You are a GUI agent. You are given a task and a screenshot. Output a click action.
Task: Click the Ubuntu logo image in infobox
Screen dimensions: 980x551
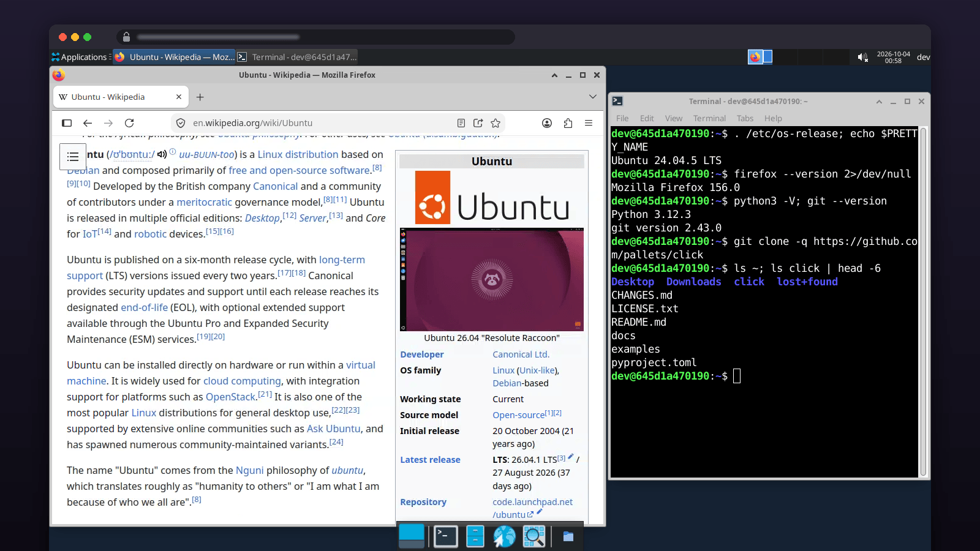(x=492, y=197)
